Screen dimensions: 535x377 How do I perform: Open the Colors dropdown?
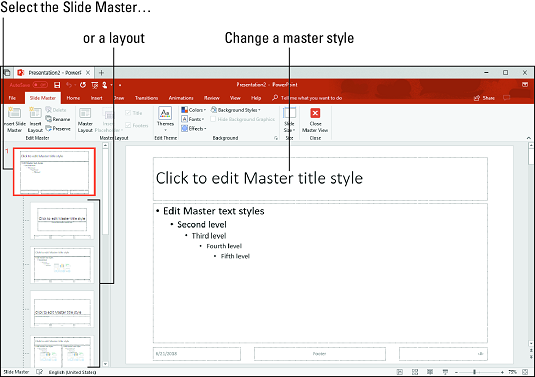coord(193,110)
